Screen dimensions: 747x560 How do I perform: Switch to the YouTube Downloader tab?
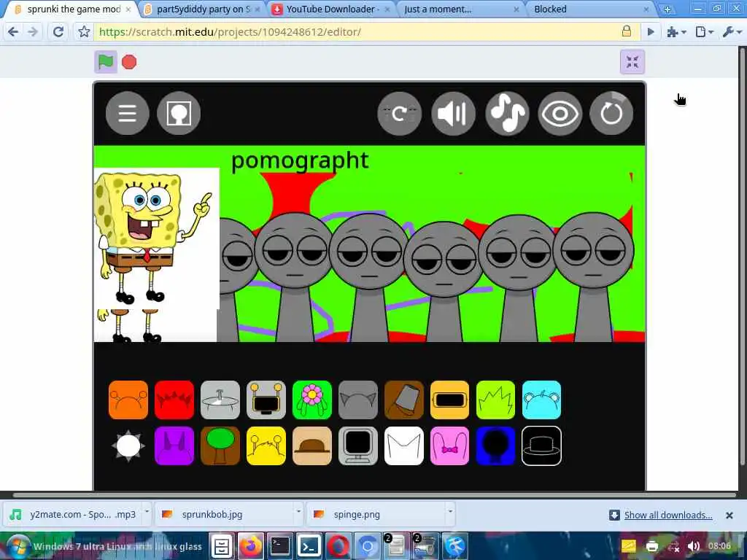point(333,9)
